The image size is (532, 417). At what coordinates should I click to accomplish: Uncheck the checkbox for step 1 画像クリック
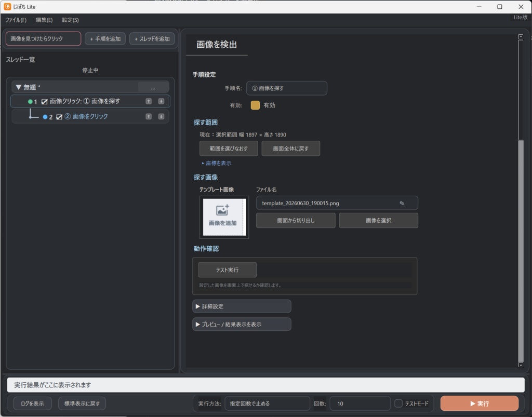pyautogui.click(x=45, y=101)
